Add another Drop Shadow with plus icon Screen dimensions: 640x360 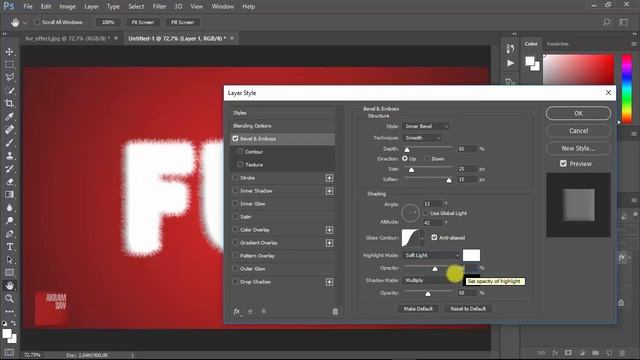[x=329, y=282]
